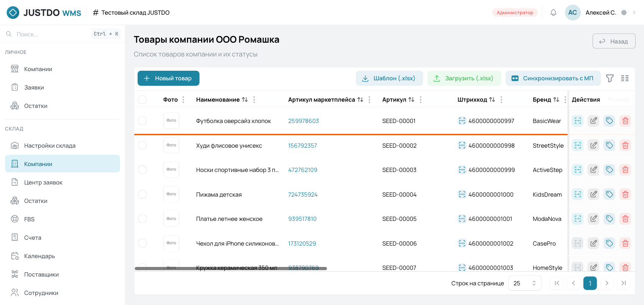Open the Наименование column options menu
The height and width of the screenshot is (305, 644).
tap(254, 100)
